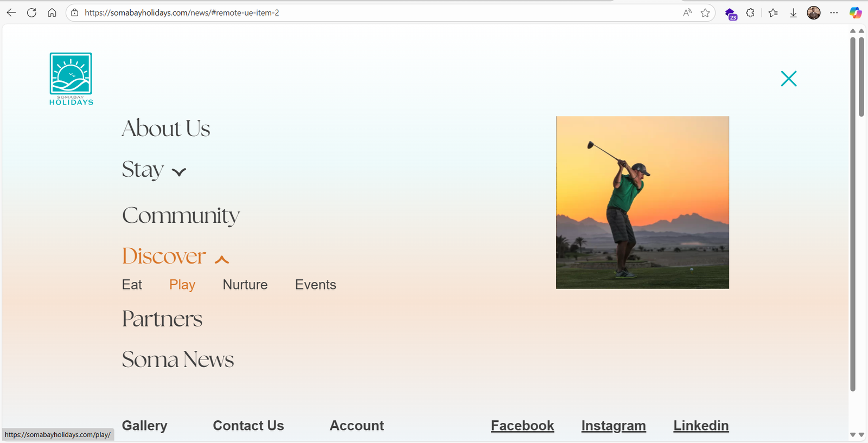Image resolution: width=868 pixels, height=443 pixels.
Task: Add this page to favorites
Action: click(705, 12)
